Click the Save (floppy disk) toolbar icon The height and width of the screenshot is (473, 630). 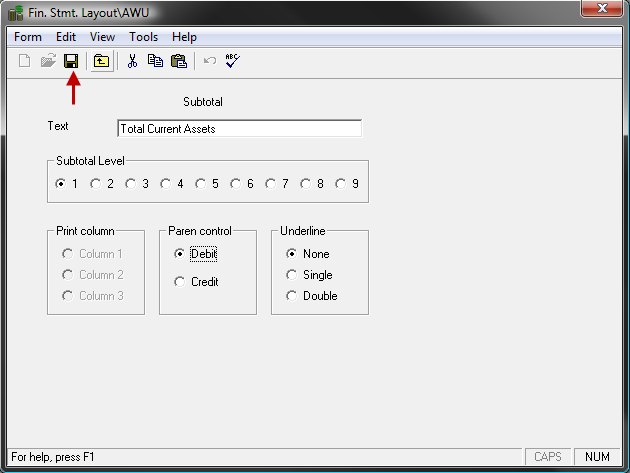coord(71,61)
